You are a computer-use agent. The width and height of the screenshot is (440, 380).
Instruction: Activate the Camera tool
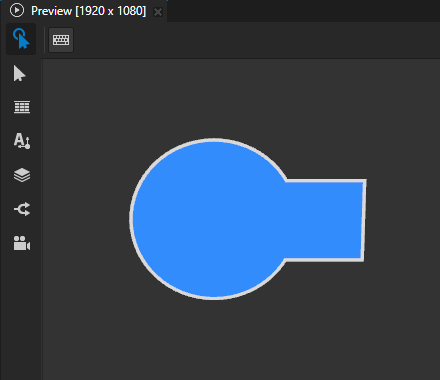pyautogui.click(x=22, y=243)
